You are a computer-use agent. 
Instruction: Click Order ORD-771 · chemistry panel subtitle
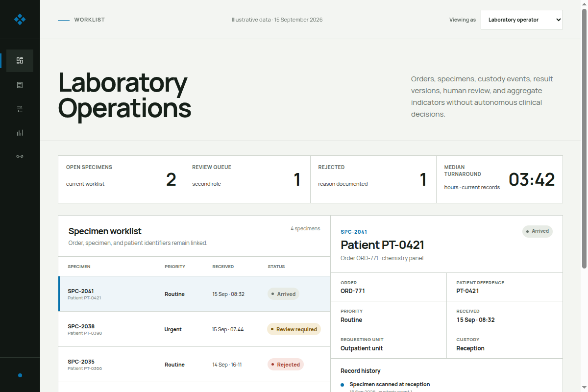pyautogui.click(x=382, y=258)
